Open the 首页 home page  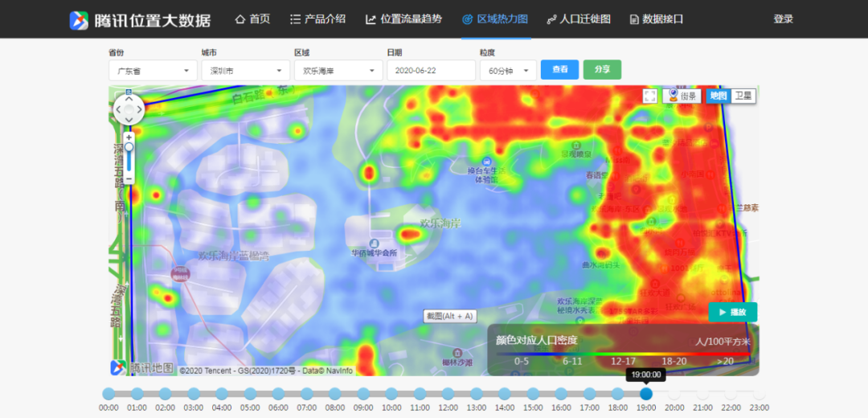[x=253, y=19]
